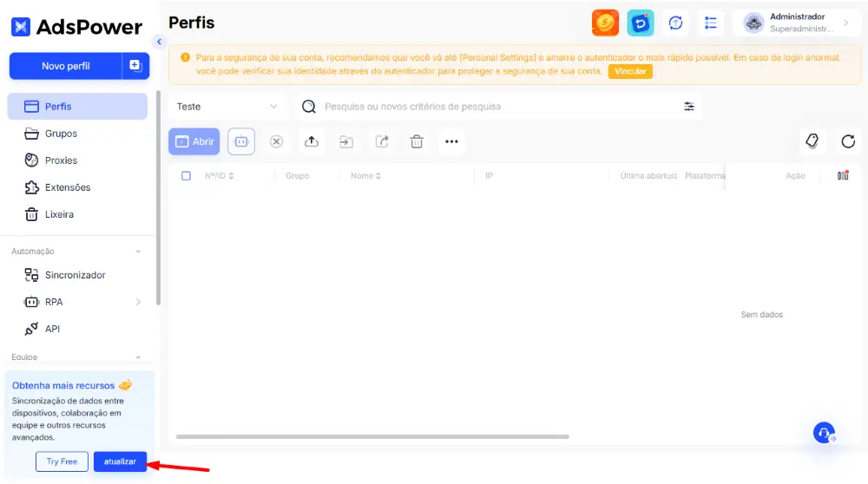The height and width of the screenshot is (484, 868).
Task: Click the horizontal table scrollbar
Action: pos(372,436)
